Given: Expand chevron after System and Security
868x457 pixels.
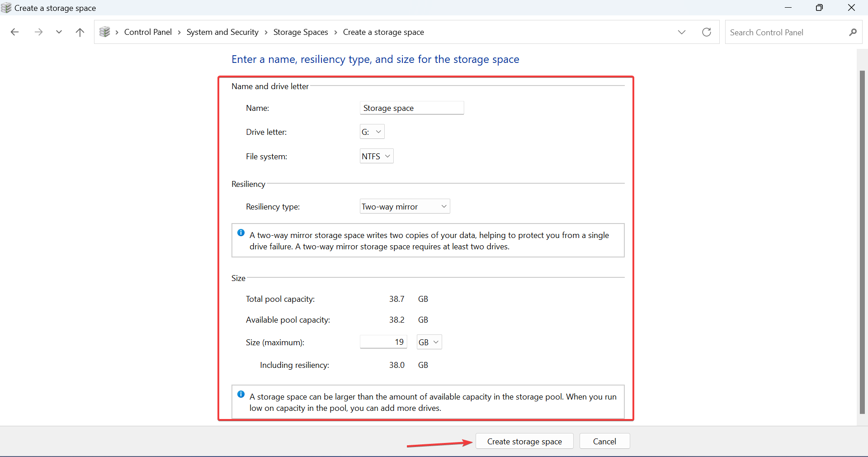Looking at the screenshot, I should point(266,32).
